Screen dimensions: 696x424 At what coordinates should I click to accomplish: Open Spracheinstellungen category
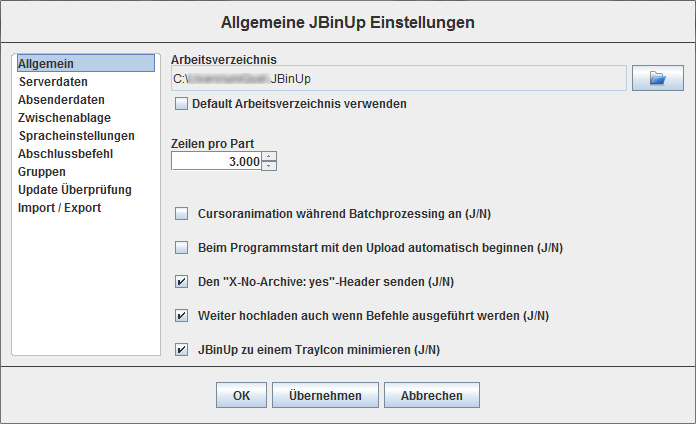coord(76,136)
